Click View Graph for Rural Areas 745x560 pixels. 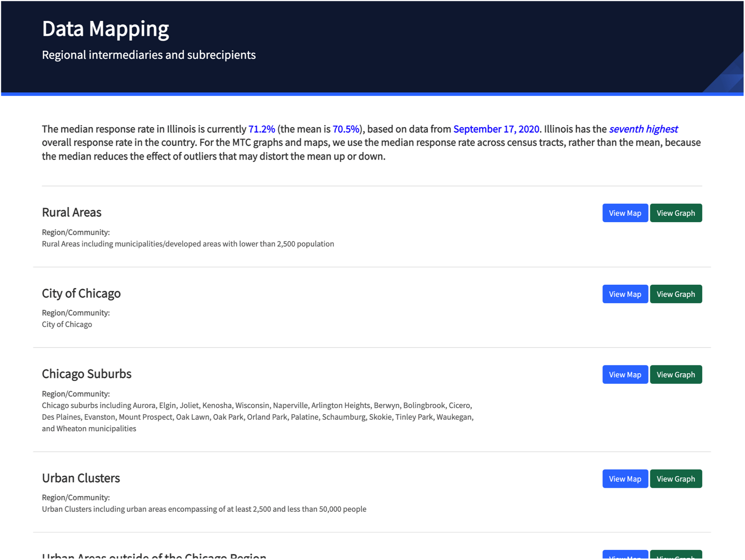[x=676, y=213]
